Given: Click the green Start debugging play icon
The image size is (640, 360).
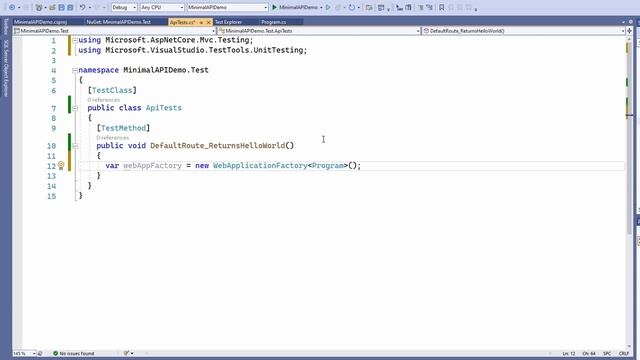Looking at the screenshot, I should [x=274, y=7].
